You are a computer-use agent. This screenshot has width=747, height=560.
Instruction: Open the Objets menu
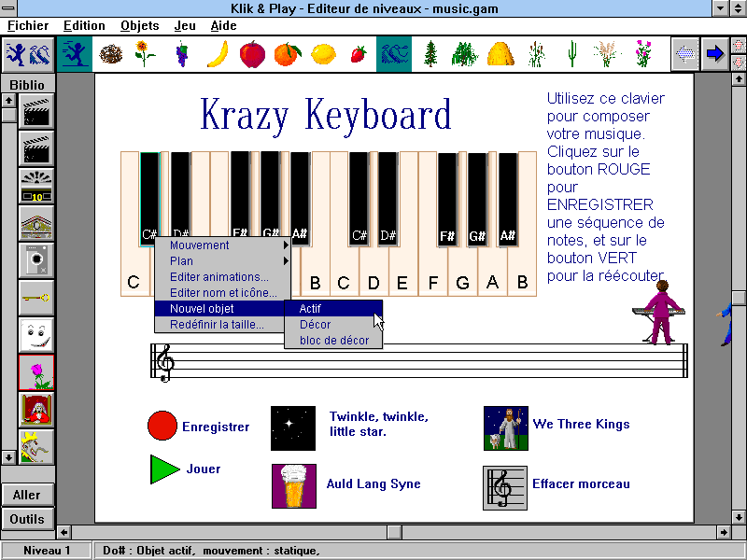click(x=139, y=25)
